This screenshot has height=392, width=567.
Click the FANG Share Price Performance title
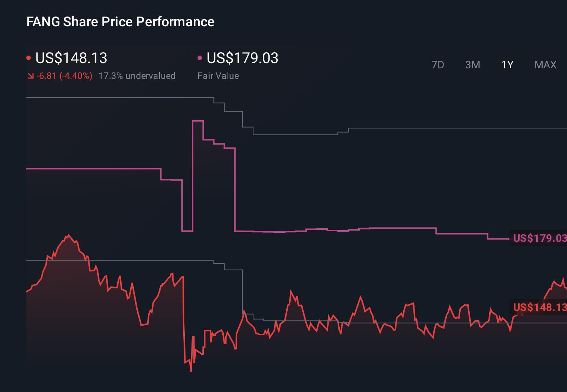[120, 22]
